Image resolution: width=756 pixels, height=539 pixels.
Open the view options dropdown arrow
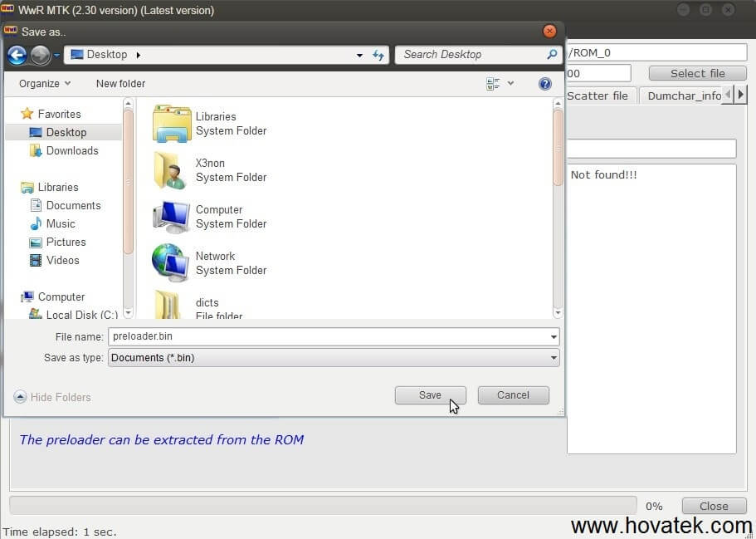coord(510,84)
